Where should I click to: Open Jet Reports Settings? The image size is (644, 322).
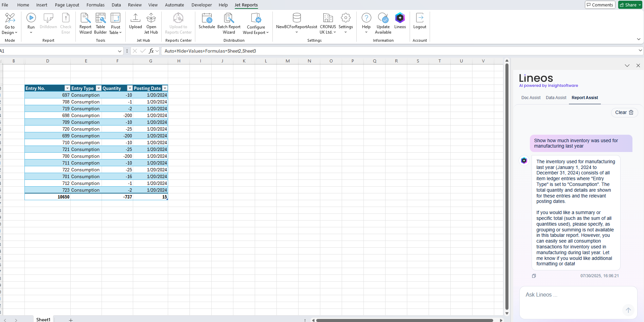point(345,22)
